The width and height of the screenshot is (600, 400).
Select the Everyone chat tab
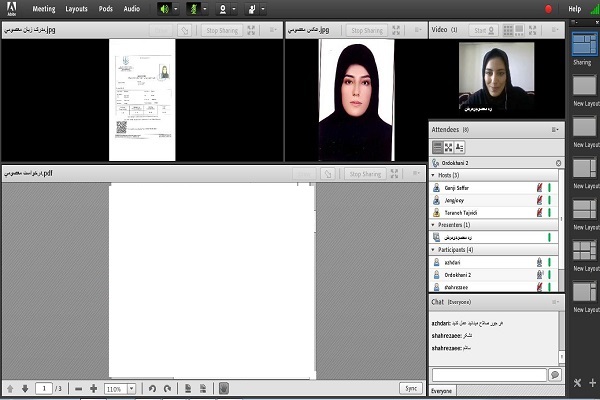point(441,391)
